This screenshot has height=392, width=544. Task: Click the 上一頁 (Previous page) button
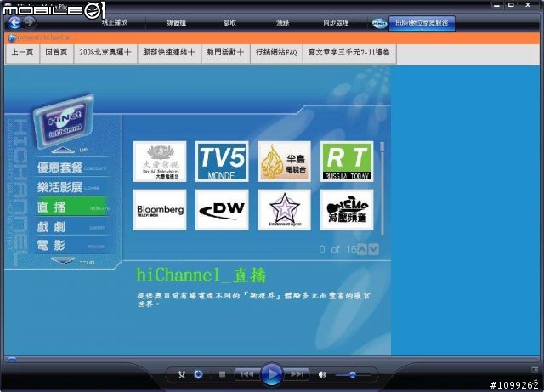coord(23,53)
